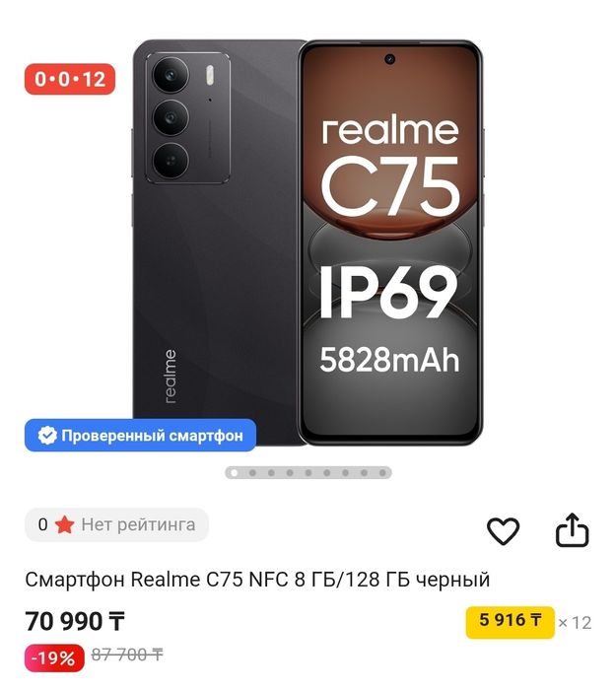The width and height of the screenshot is (616, 690).
Task: Open the product title Realme C75 NFC
Action: pos(257,580)
